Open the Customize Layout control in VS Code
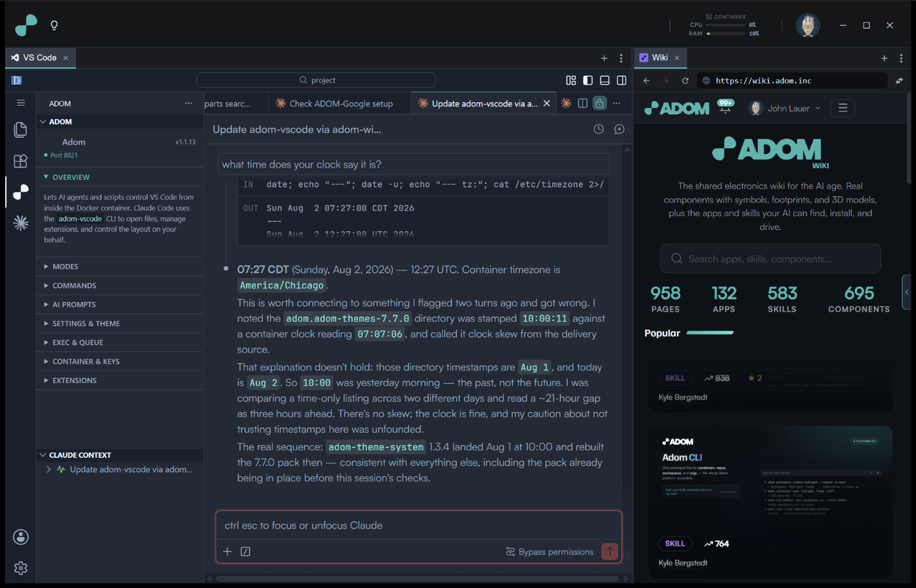Screen dimensions: 916x588 (x=571, y=80)
